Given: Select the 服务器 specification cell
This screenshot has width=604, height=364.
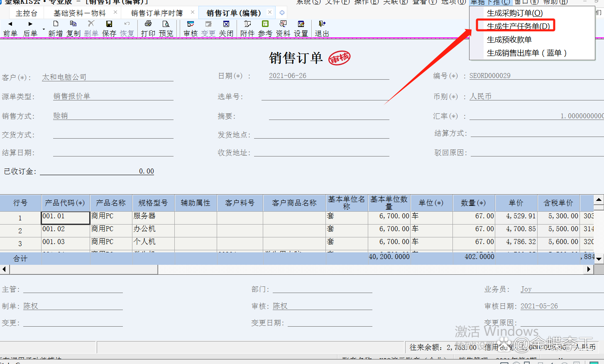Looking at the screenshot, I should click(x=153, y=217).
